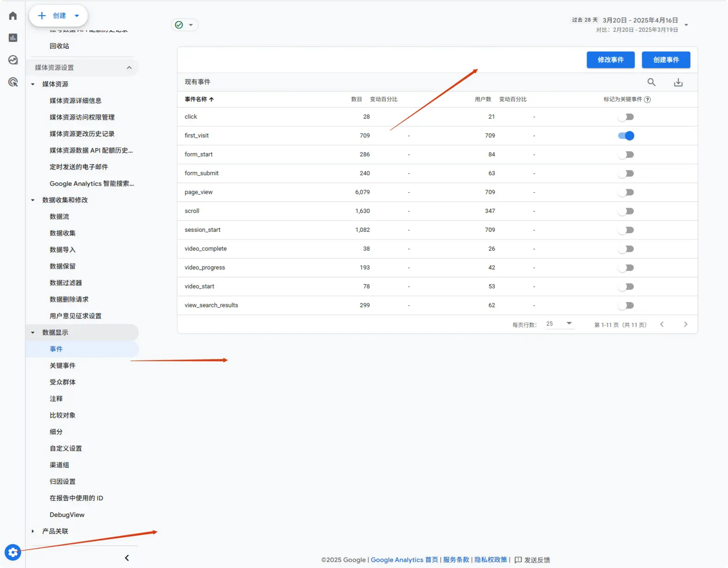Mark form_submit as a key event

[626, 174]
